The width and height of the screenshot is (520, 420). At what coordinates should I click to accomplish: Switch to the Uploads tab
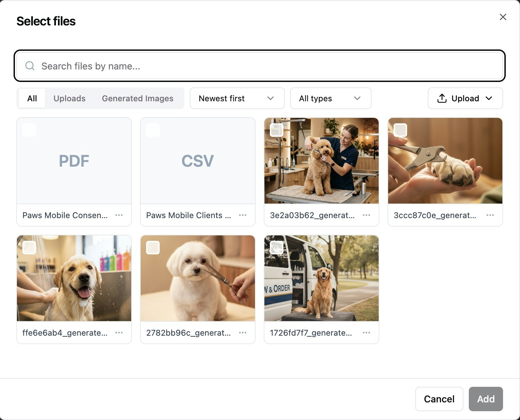(69, 98)
